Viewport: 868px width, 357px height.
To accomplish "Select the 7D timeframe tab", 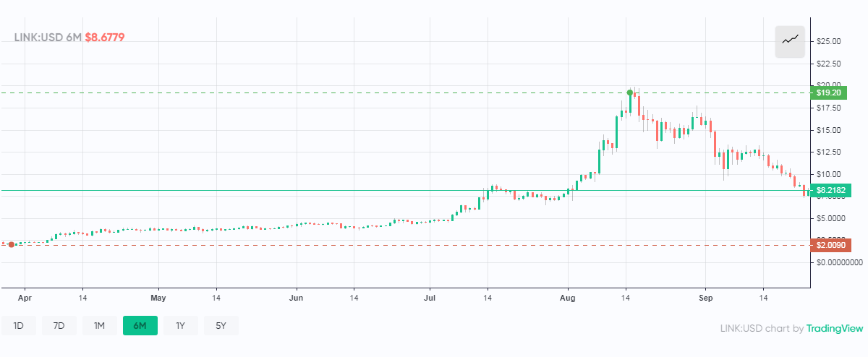I will [59, 326].
